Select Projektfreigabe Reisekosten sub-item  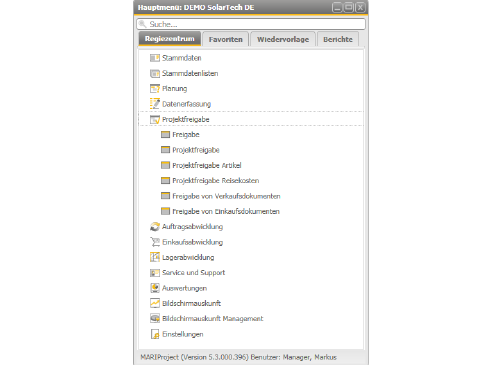pos(216,181)
